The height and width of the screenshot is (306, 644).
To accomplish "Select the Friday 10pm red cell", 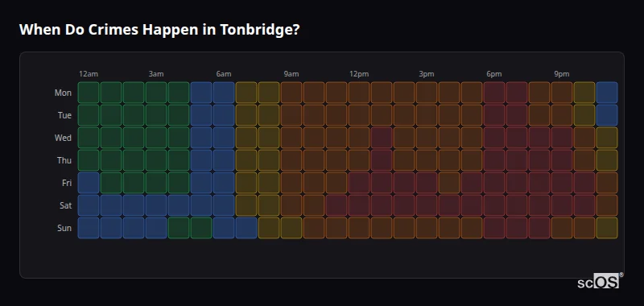I will coord(584,183).
